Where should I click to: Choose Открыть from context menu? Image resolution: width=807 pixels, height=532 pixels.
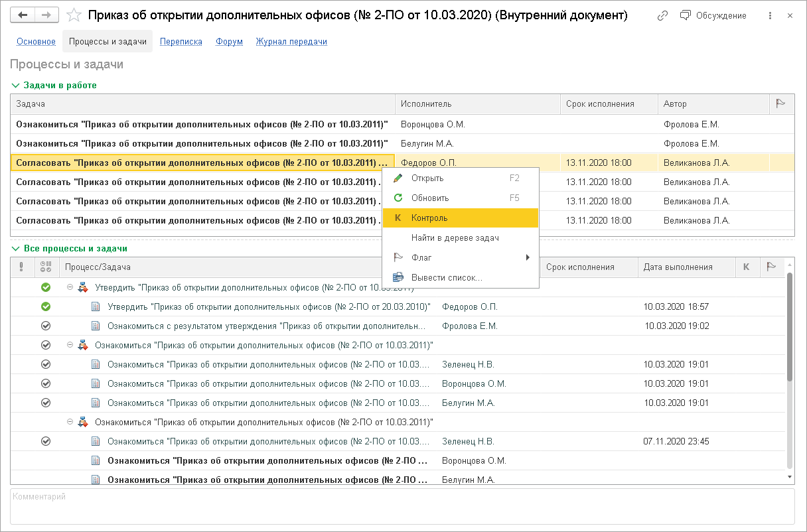coord(461,178)
